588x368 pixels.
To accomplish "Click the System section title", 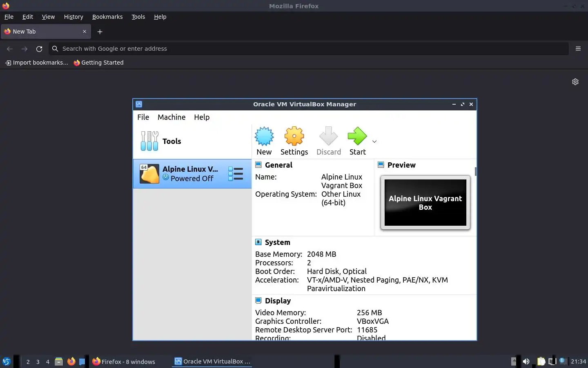I will pos(278,242).
